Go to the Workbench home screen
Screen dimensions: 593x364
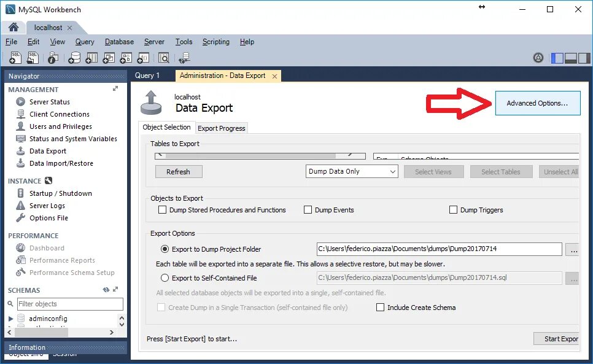14,27
